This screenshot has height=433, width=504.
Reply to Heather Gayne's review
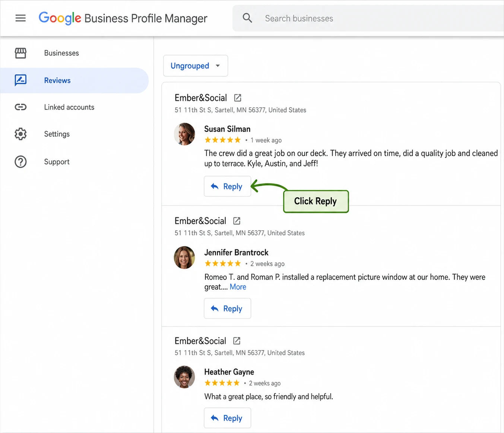227,418
